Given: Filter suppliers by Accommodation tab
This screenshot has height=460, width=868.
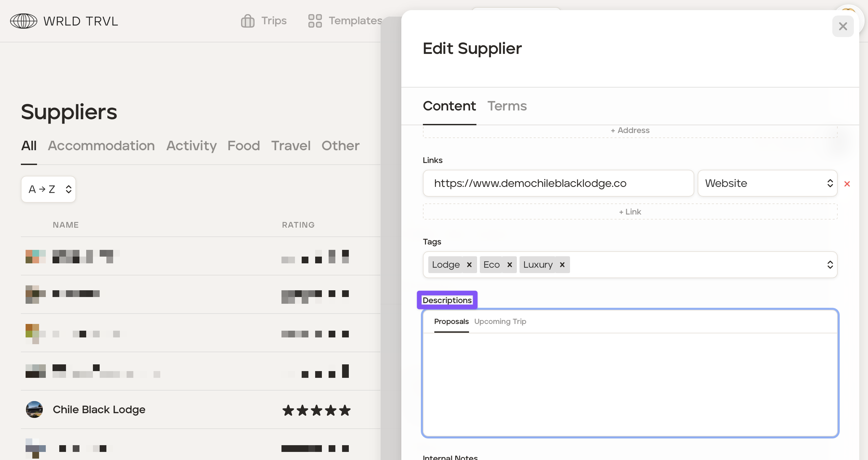Looking at the screenshot, I should (x=101, y=145).
